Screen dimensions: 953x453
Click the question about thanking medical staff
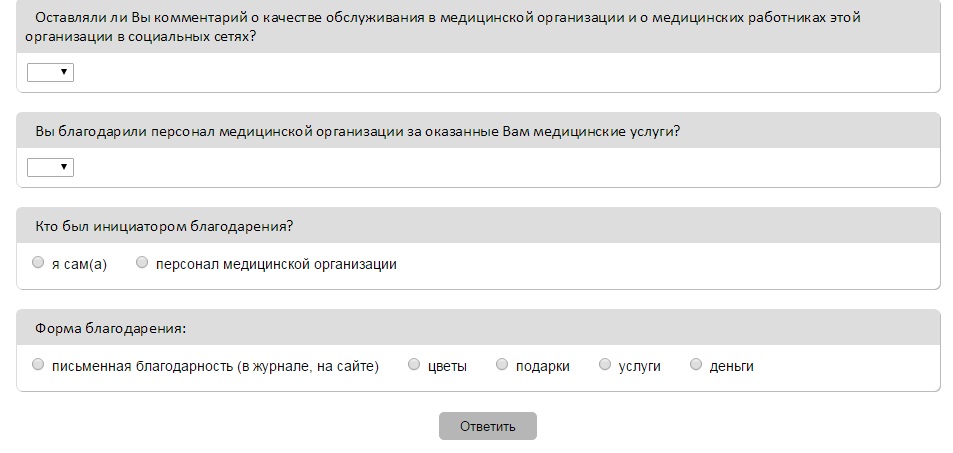pyautogui.click(x=358, y=131)
